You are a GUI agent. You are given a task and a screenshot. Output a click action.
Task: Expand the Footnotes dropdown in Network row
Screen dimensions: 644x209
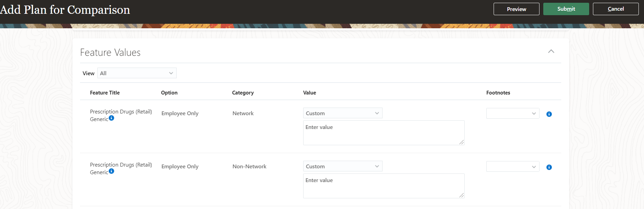[x=512, y=113]
